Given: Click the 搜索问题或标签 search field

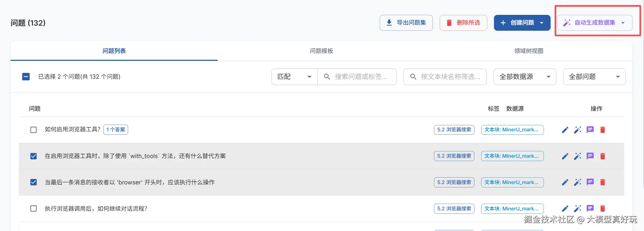Looking at the screenshot, I should pyautogui.click(x=361, y=77).
